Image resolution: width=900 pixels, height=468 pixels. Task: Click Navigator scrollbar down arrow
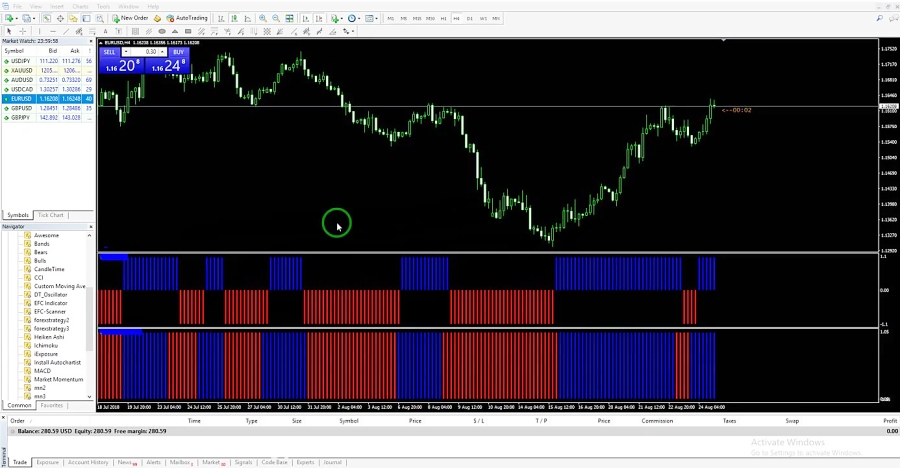tap(90, 397)
